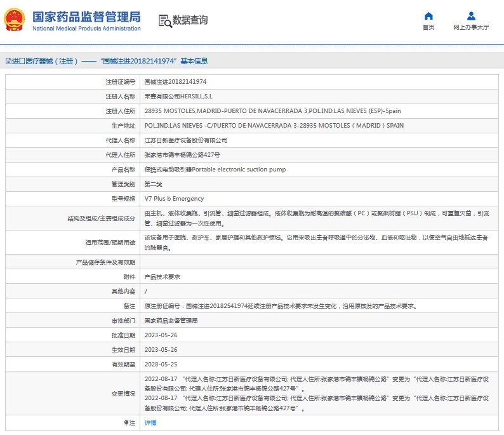Click the national emblem logo
The height and width of the screenshot is (435, 504).
pyautogui.click(x=15, y=20)
